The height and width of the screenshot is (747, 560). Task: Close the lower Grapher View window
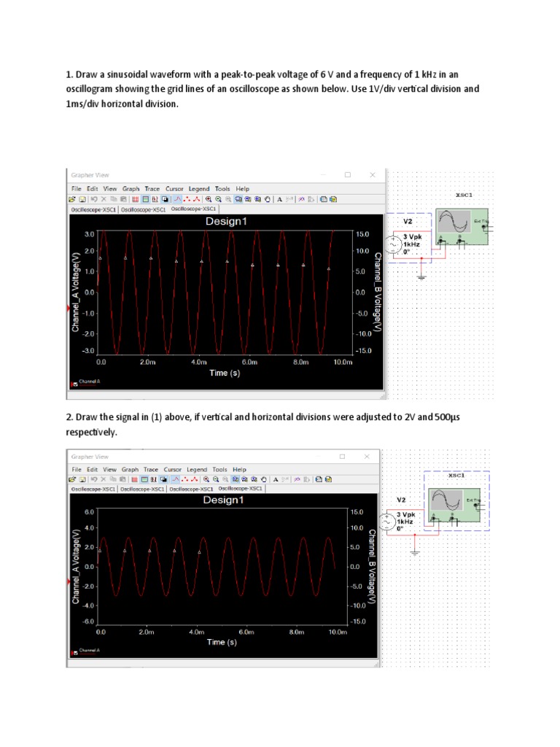click(367, 457)
